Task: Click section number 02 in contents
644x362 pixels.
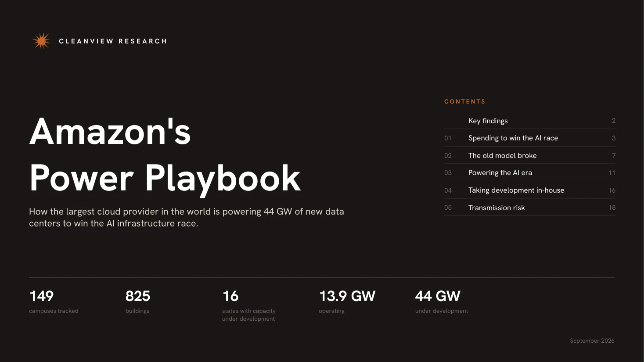Action: [448, 156]
